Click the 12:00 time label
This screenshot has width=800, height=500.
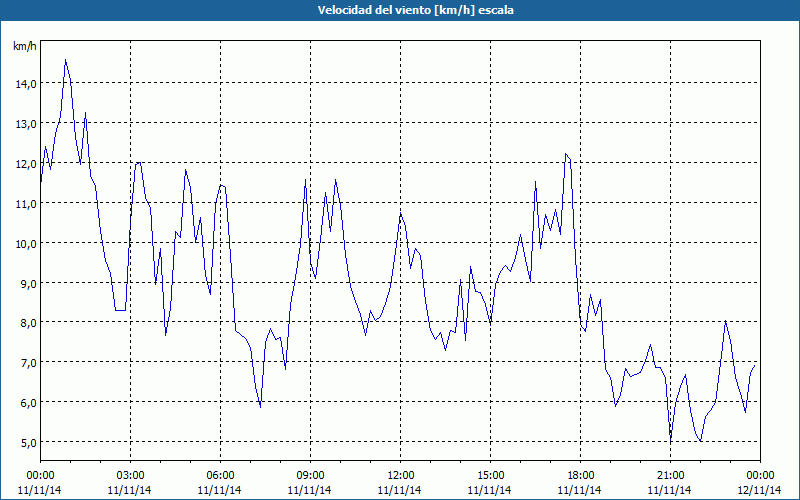point(401,476)
